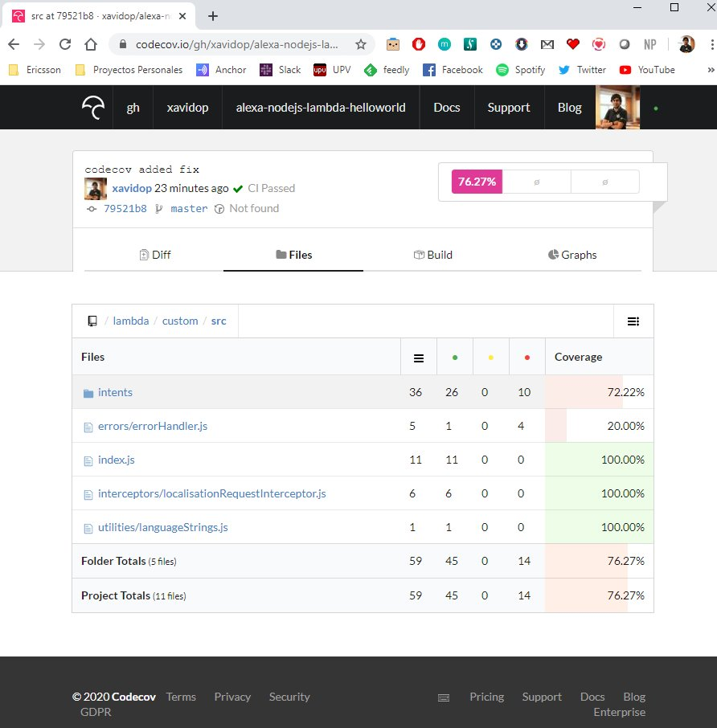
Task: Go back with the browser back arrow
Action: coord(14,44)
